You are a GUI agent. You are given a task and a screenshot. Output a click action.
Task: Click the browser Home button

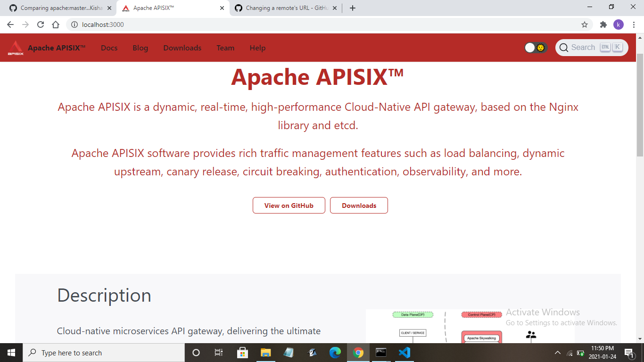click(x=56, y=25)
